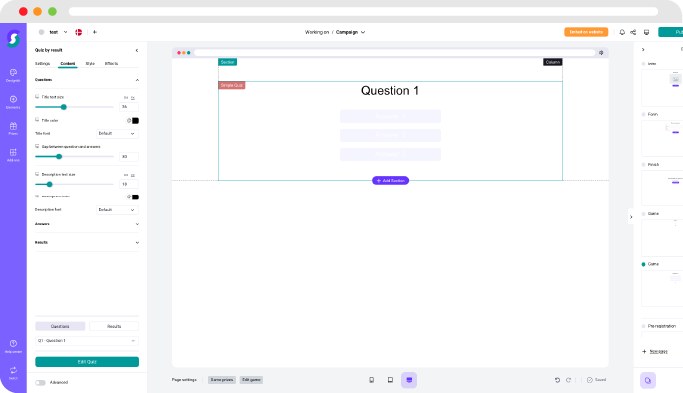Redo the last change

(x=568, y=380)
